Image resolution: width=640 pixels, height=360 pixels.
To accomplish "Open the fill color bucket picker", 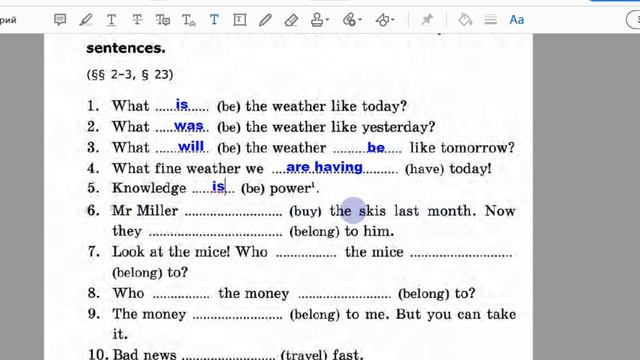I will pos(465,20).
